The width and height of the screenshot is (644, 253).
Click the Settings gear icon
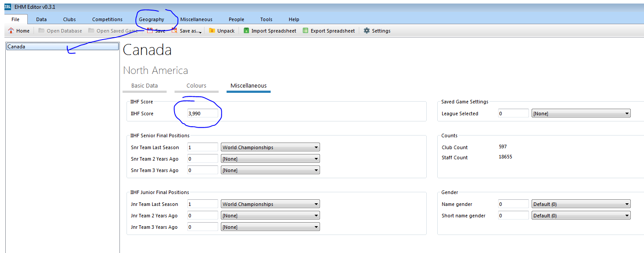click(367, 31)
